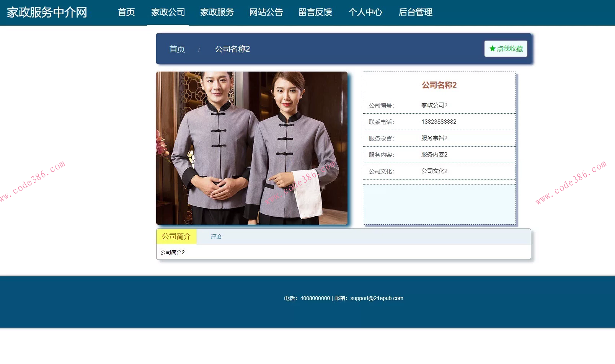This screenshot has width=615, height=364.
Task: Select the 公司简介 tab
Action: tap(176, 236)
